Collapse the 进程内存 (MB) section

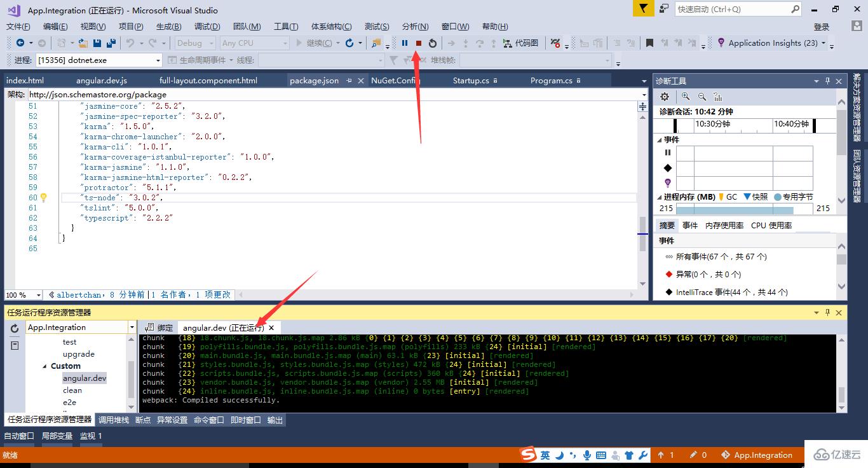tap(659, 197)
